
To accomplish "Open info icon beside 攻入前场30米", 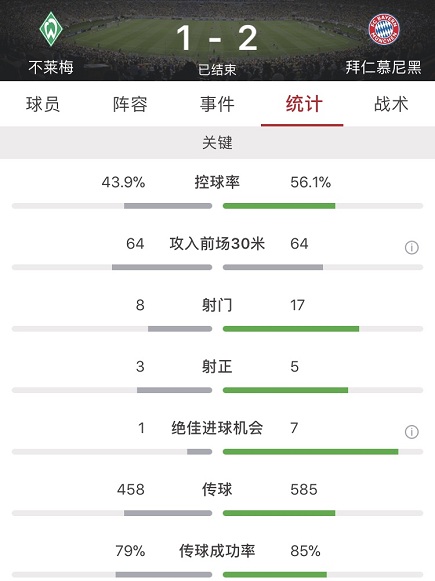I will point(411,247).
